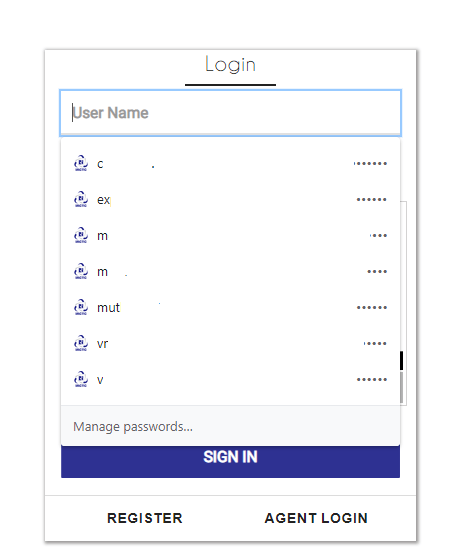The image size is (472, 551).
Task: Select the saved account starting with 'c'
Action: point(230,163)
